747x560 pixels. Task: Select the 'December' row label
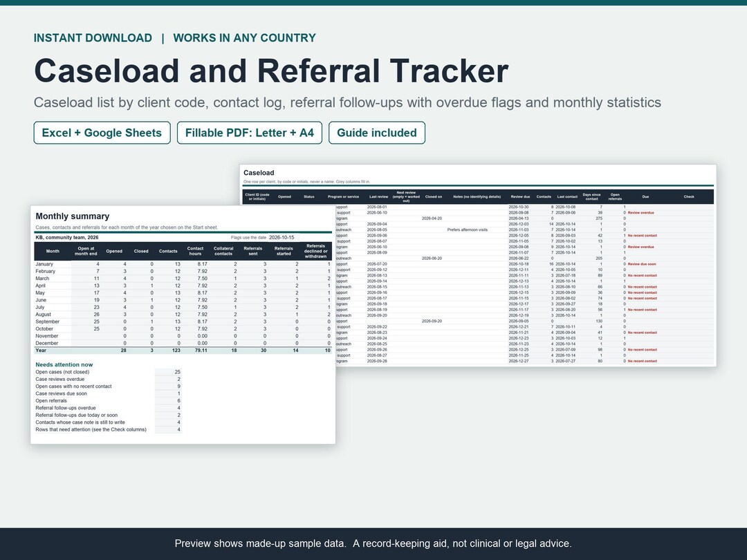click(x=47, y=343)
